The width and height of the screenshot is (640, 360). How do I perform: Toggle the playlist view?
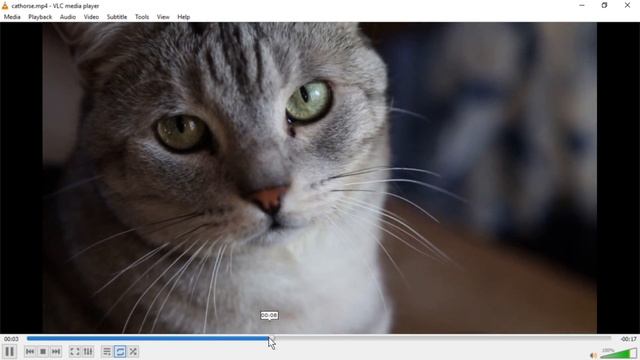click(x=107, y=351)
